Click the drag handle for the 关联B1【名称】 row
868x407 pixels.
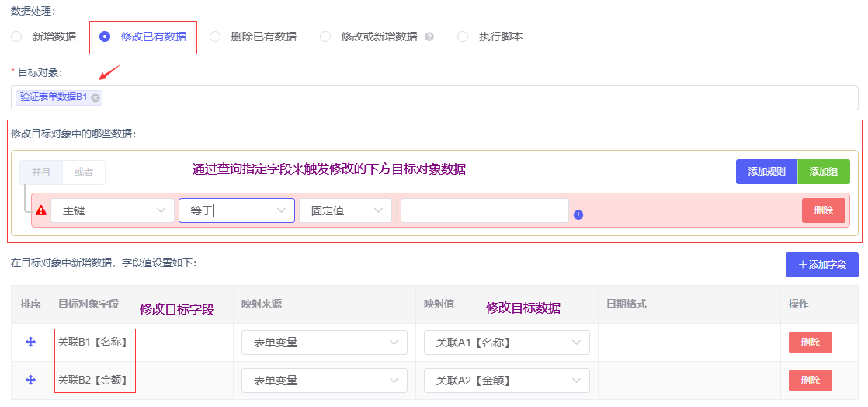(x=31, y=343)
